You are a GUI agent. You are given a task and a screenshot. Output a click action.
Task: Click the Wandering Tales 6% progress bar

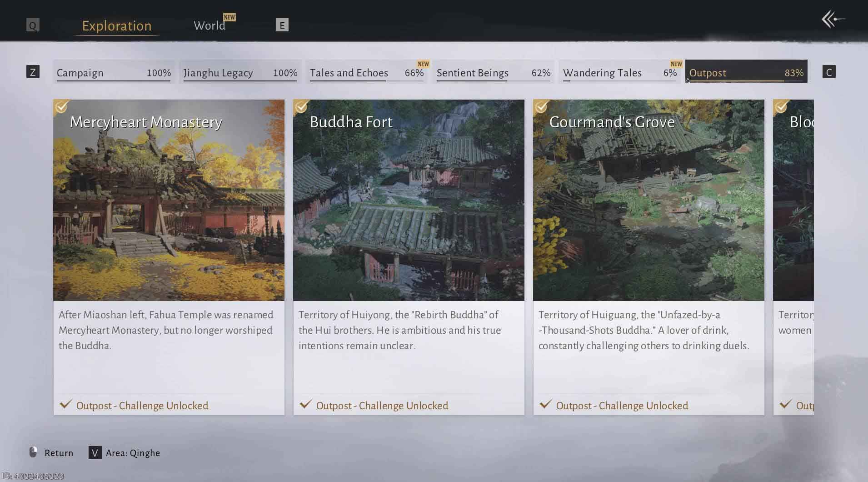(x=620, y=81)
